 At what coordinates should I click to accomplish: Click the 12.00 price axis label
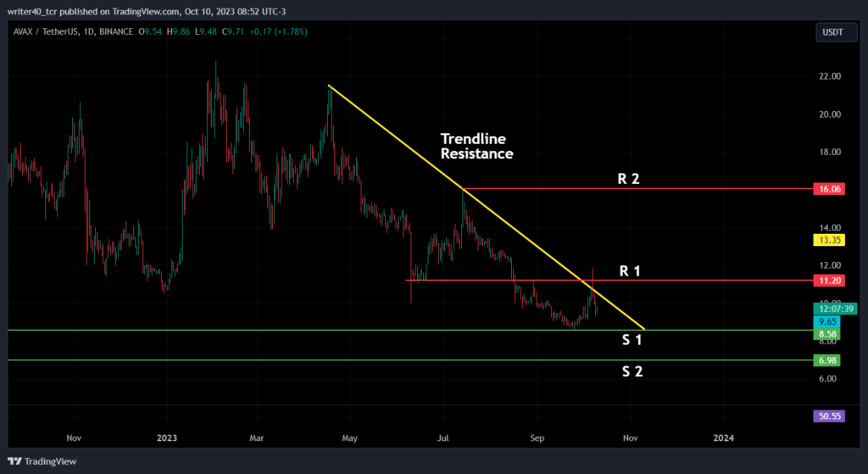(x=831, y=265)
